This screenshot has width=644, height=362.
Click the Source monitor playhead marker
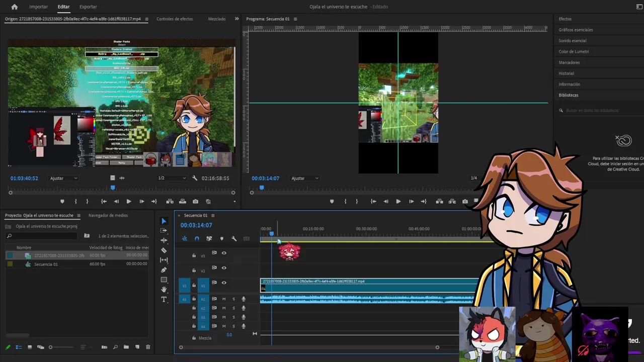(113, 188)
